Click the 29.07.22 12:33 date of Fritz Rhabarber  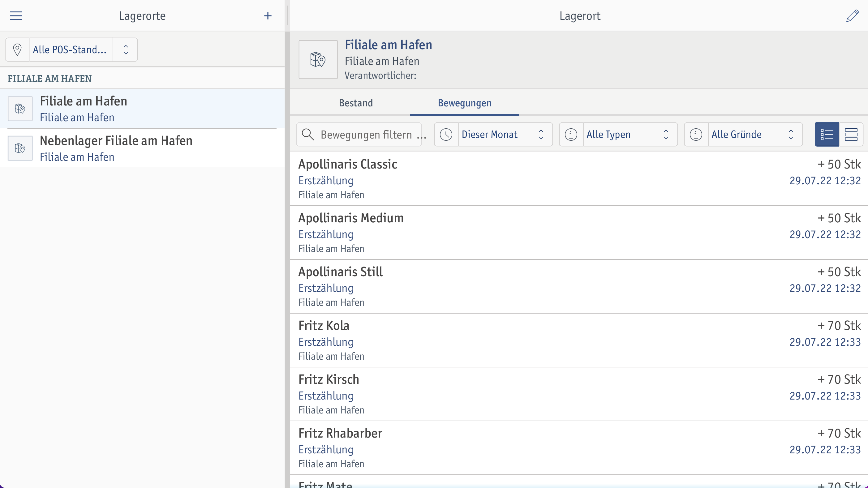tap(825, 450)
